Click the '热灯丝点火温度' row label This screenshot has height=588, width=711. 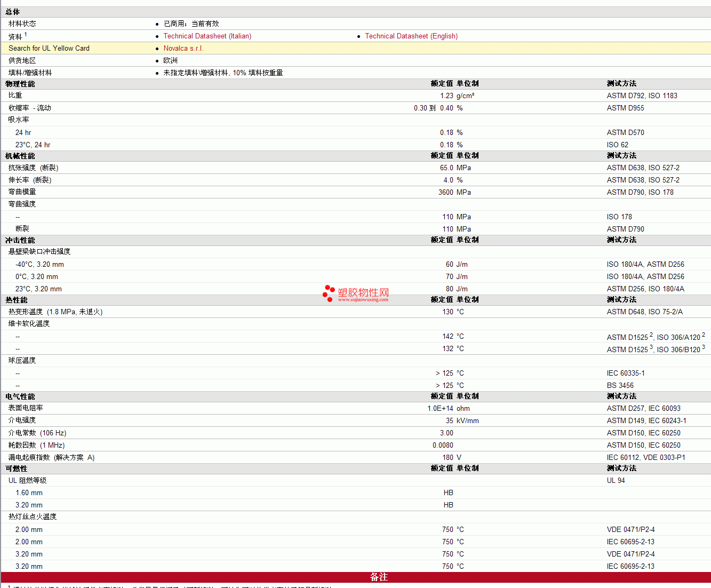(33, 517)
